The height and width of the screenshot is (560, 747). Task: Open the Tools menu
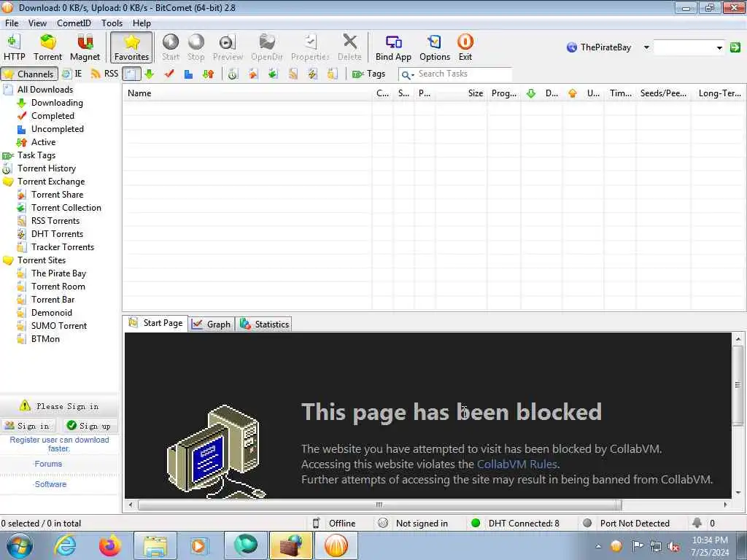tap(112, 23)
